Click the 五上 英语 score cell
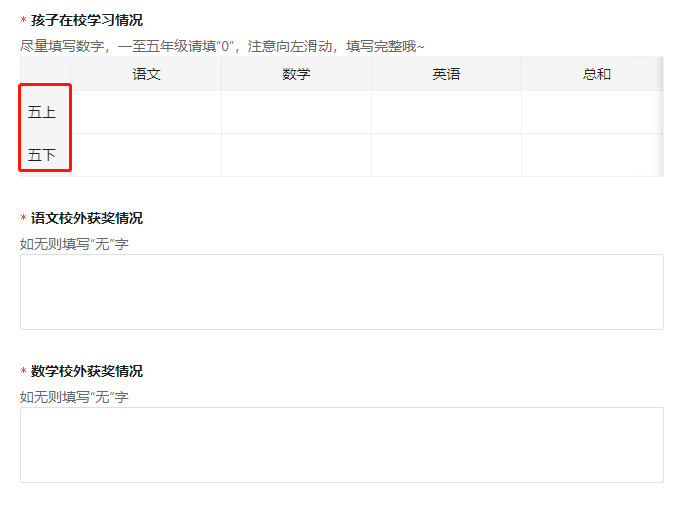 tap(447, 112)
